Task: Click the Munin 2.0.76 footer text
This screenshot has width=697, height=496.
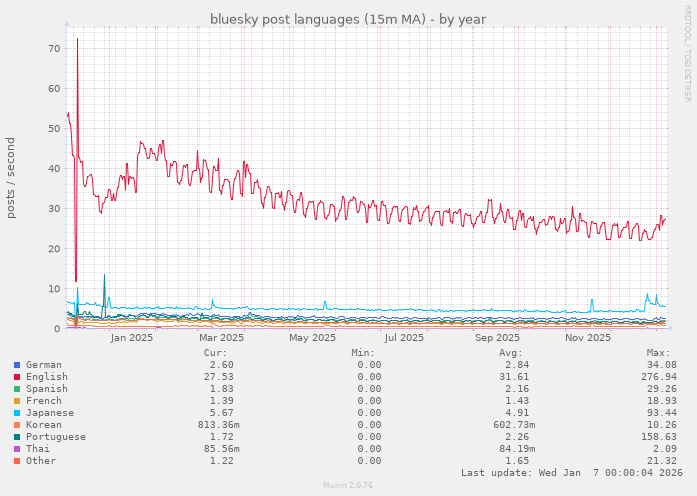Action: 348,486
